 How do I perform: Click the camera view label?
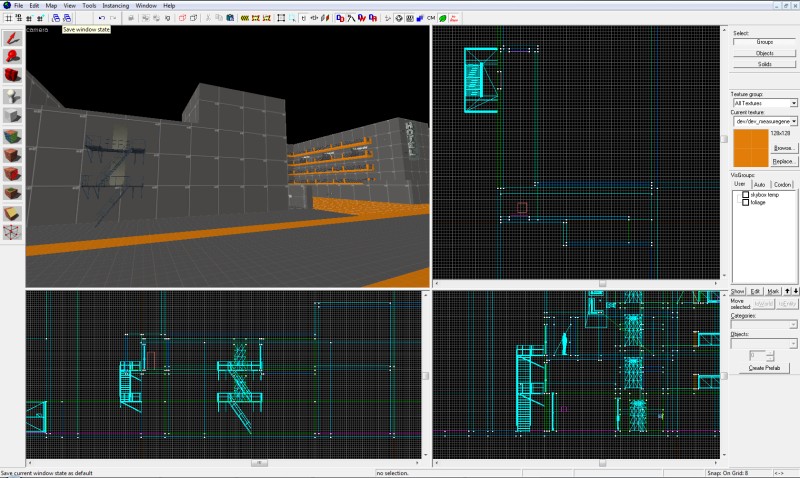pos(37,30)
